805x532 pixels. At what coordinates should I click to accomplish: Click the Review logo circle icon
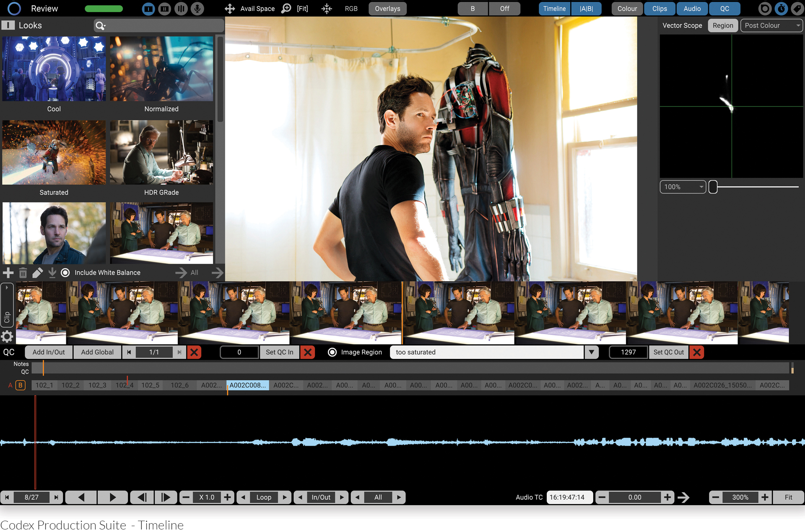(x=14, y=8)
